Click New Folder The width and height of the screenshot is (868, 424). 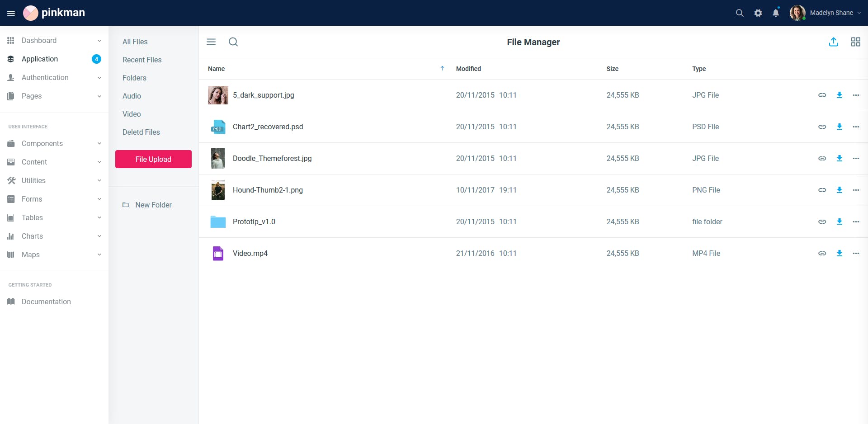[x=153, y=205]
